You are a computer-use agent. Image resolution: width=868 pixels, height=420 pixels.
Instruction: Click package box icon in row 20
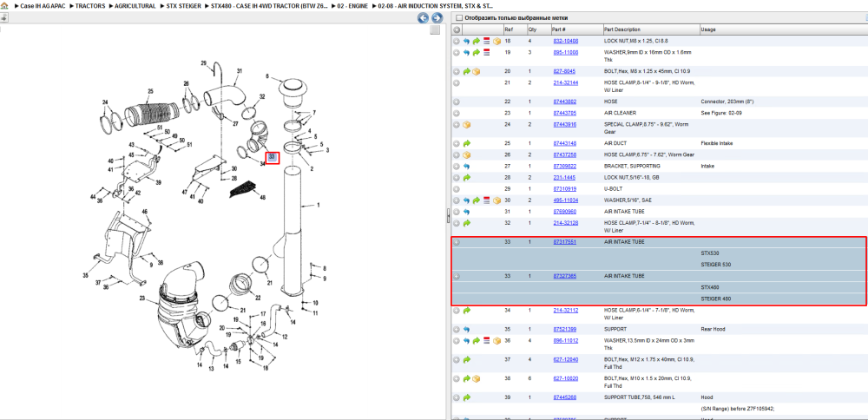[476, 71]
